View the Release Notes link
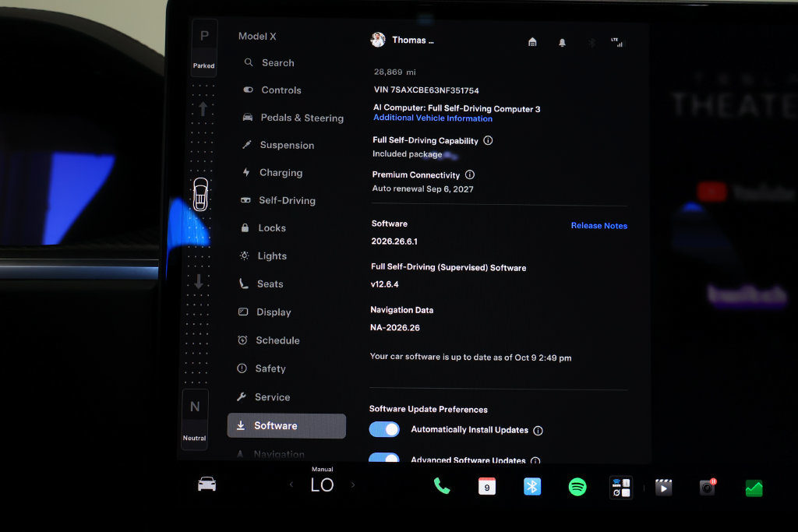The height and width of the screenshot is (532, 798). point(599,225)
